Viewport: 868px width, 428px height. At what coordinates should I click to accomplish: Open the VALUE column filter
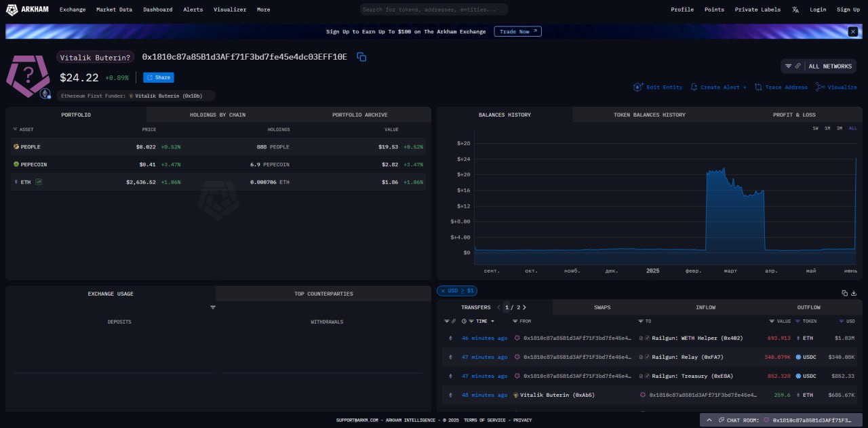coord(772,322)
